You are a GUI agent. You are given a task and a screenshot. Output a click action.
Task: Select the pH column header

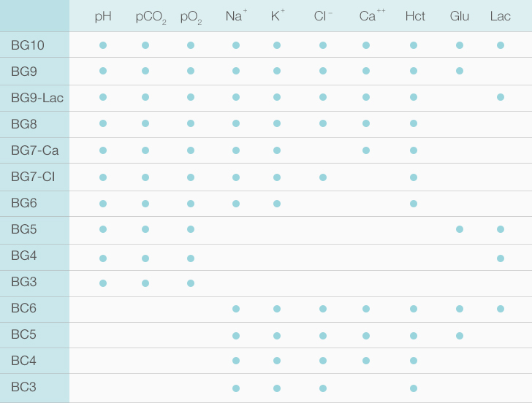point(103,16)
